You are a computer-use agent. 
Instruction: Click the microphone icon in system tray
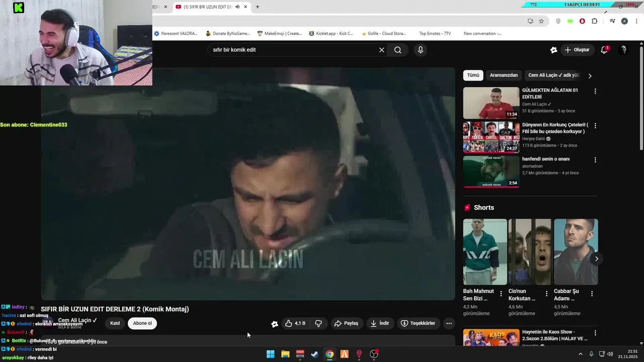[591, 354]
